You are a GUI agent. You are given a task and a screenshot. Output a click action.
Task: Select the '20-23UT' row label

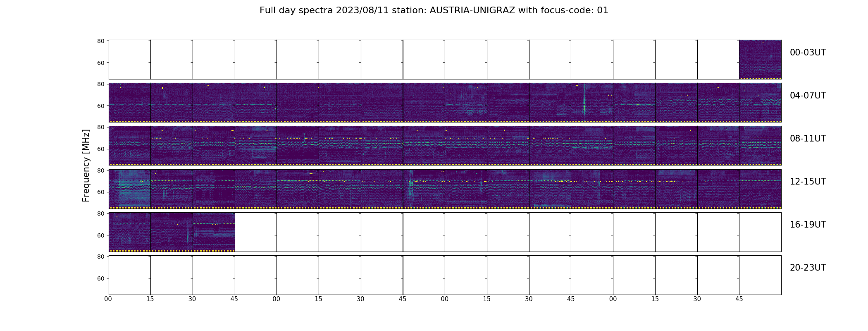808,268
